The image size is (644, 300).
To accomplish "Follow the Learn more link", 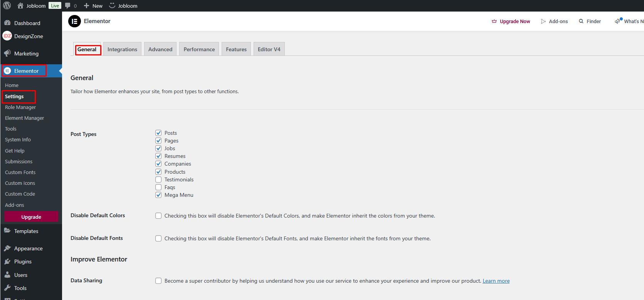I will [x=496, y=281].
